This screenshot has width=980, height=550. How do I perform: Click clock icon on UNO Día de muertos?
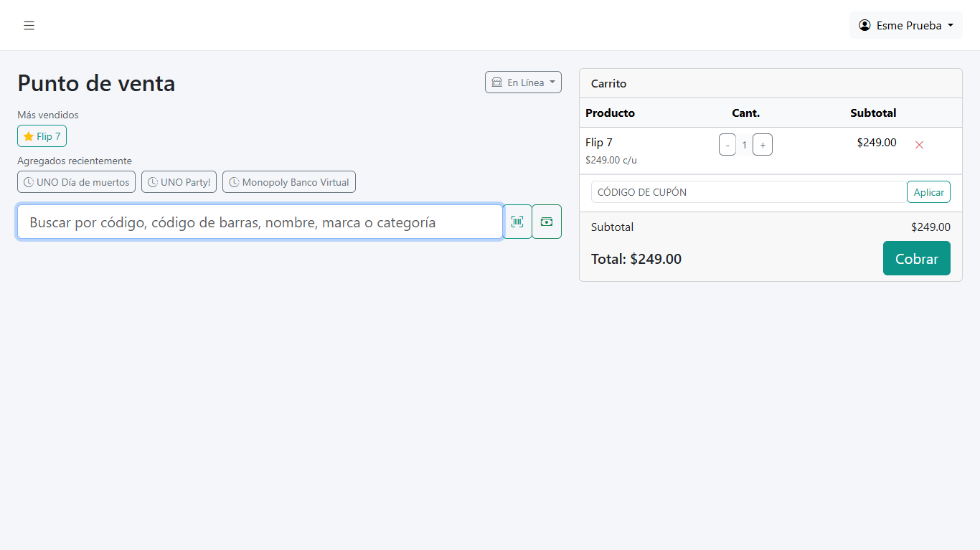(x=29, y=182)
